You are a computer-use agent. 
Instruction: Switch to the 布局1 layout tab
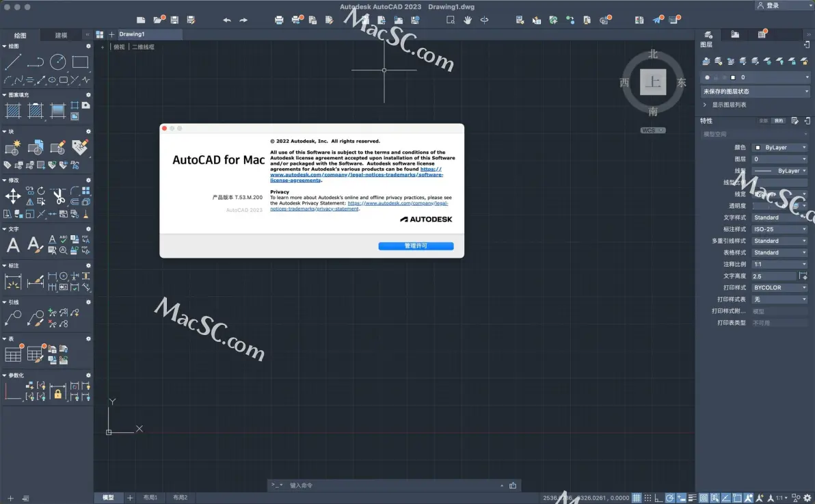pyautogui.click(x=150, y=498)
